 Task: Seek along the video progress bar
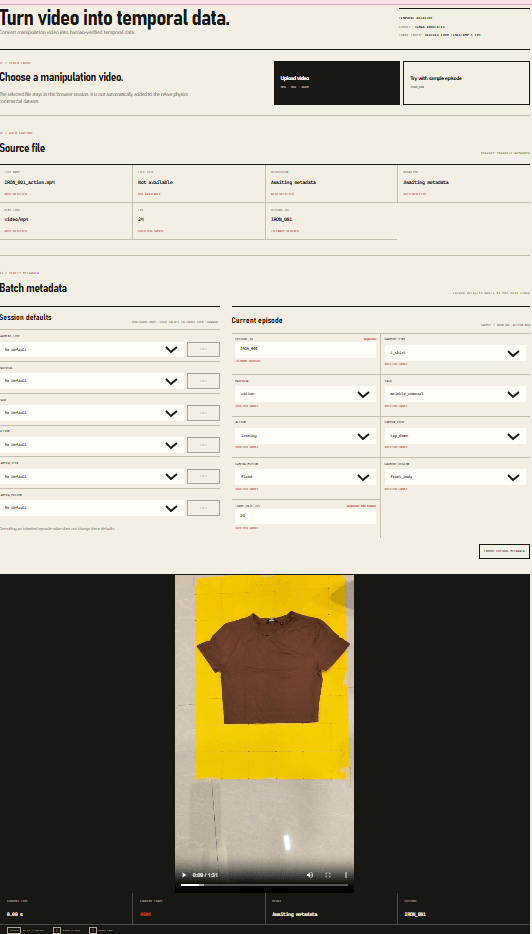click(x=264, y=885)
